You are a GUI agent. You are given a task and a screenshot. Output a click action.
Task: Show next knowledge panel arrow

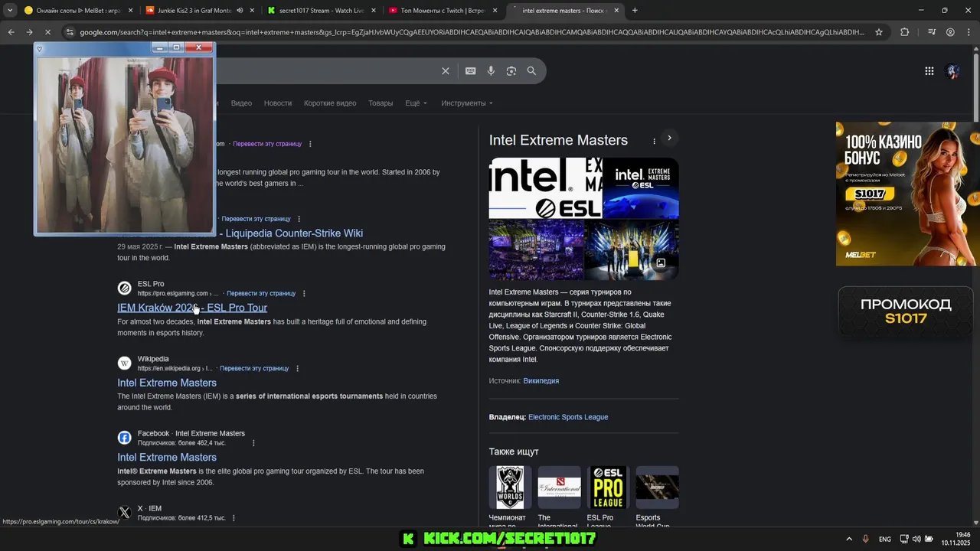coord(669,139)
